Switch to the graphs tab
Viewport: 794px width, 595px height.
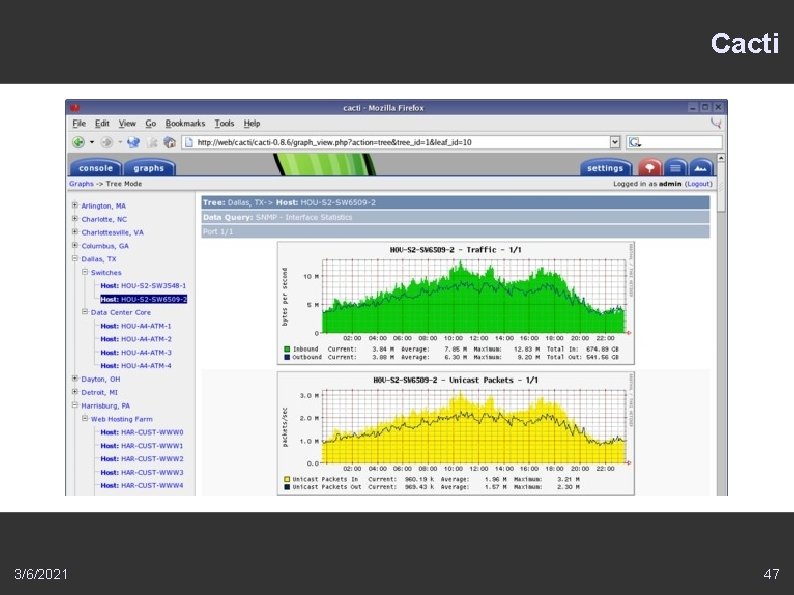coord(149,168)
